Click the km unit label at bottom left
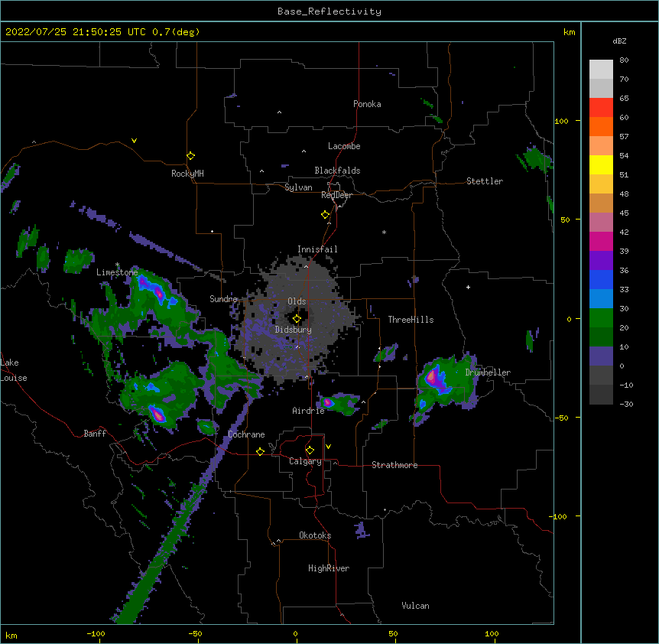 click(11, 635)
